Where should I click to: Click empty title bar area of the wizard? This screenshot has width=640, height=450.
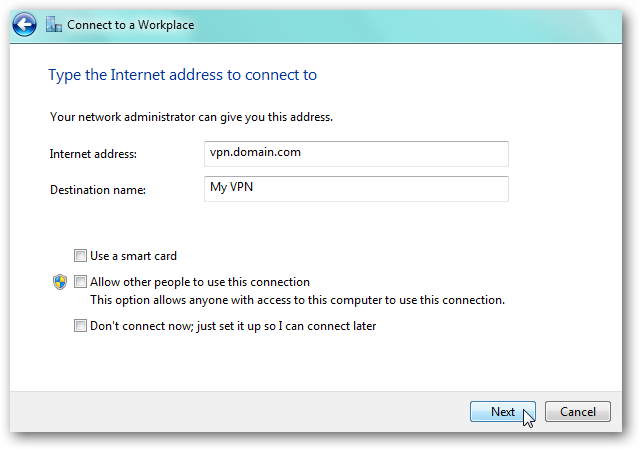click(400, 24)
